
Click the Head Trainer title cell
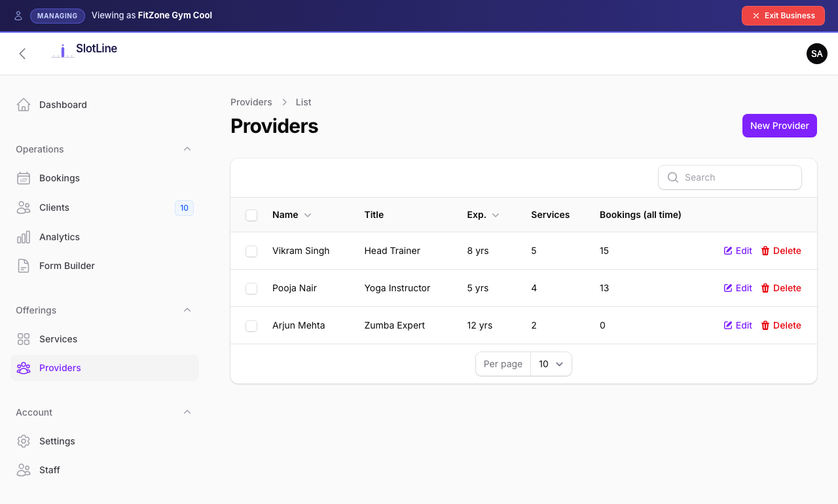[392, 251]
